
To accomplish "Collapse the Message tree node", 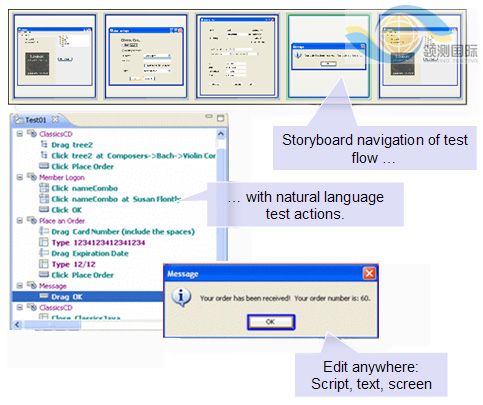I will pos(20,285).
